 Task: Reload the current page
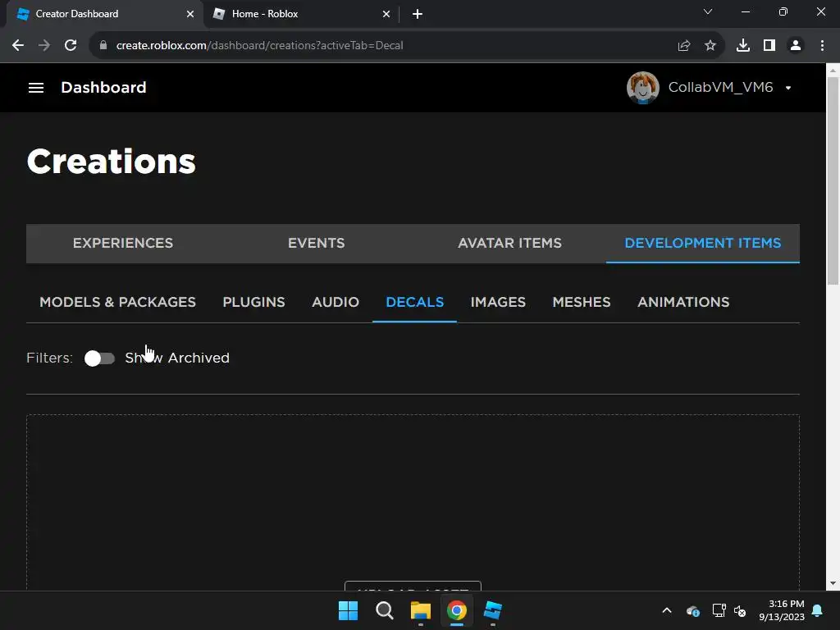coord(71,46)
